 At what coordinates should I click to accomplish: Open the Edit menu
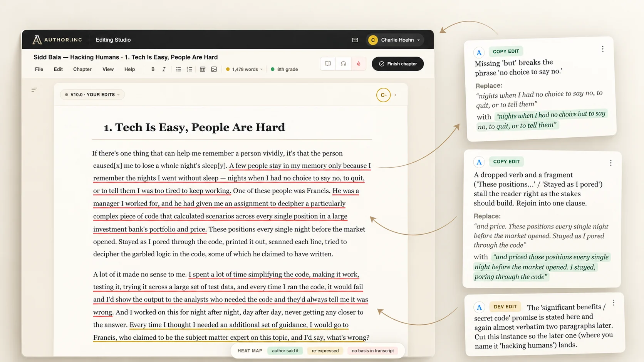(58, 69)
